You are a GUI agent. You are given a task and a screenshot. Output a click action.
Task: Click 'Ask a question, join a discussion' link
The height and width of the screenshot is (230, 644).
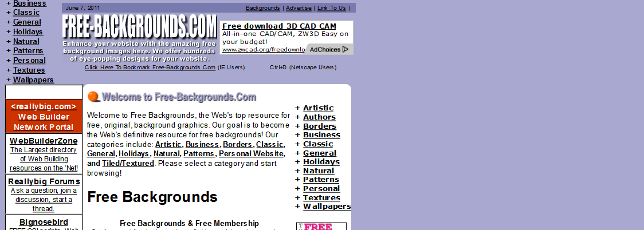[44, 200]
